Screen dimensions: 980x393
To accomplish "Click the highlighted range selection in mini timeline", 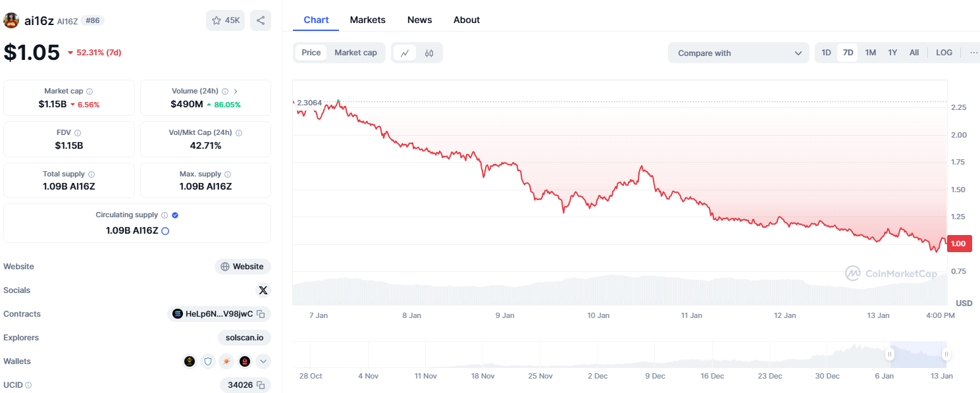I will pos(917,354).
